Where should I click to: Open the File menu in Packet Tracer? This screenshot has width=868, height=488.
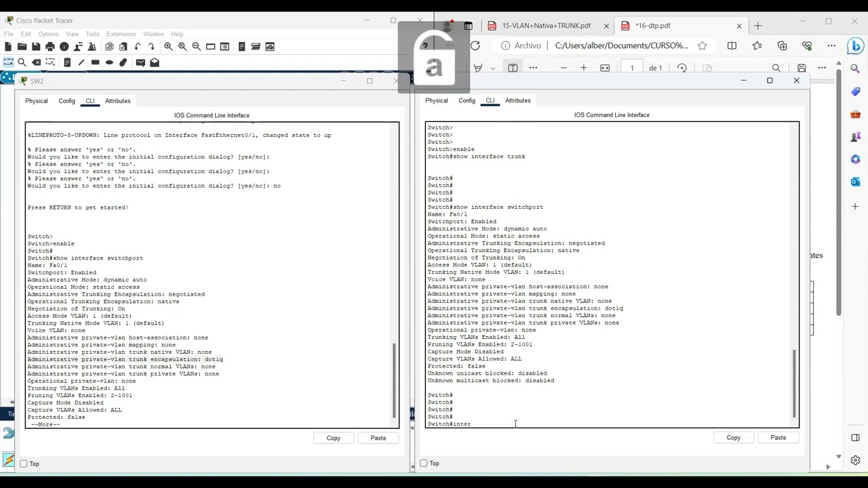coord(9,34)
